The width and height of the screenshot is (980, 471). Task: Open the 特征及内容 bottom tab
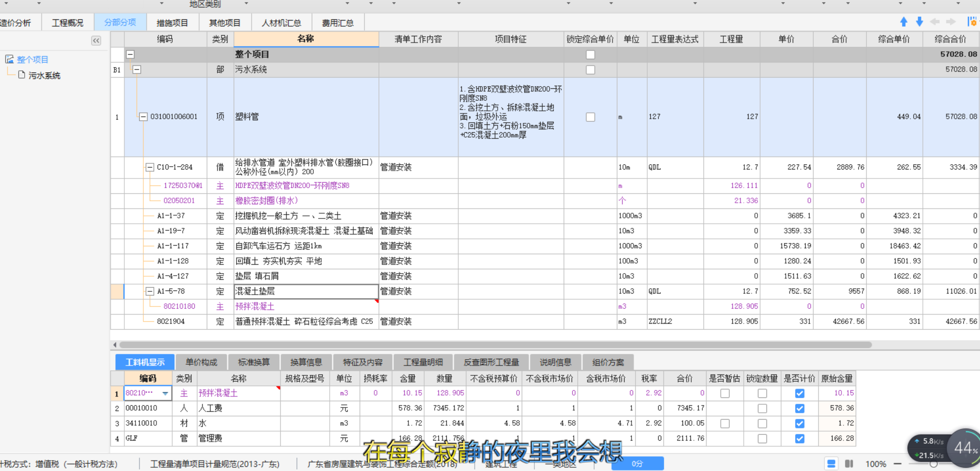pos(363,362)
